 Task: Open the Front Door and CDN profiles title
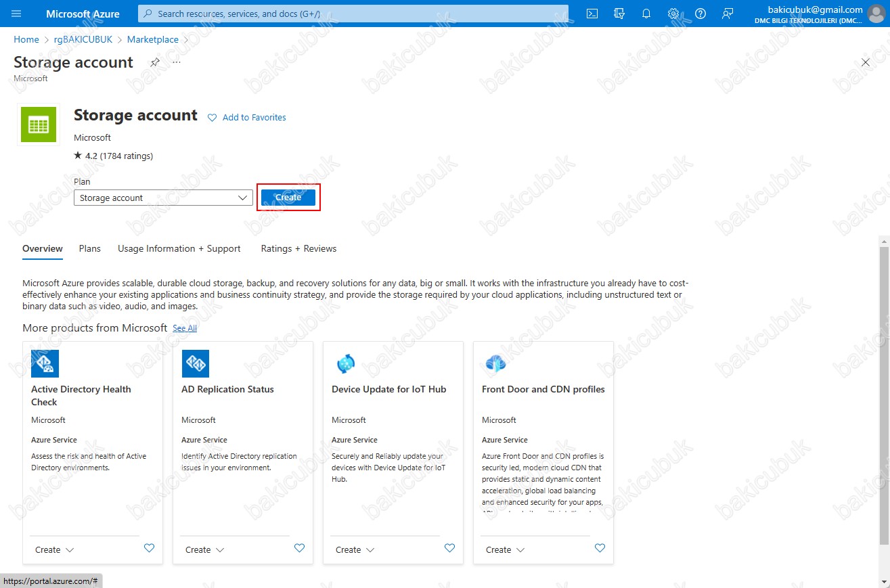pyautogui.click(x=543, y=390)
